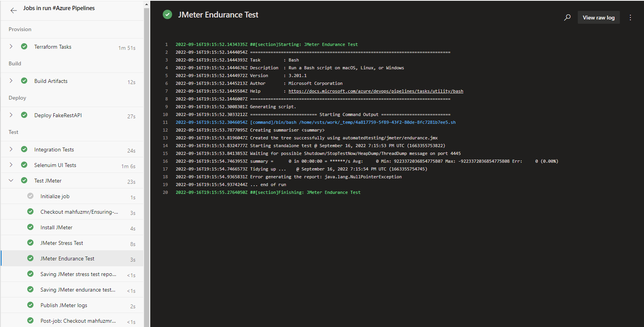Click log line number 18
Screen dimensions: 644x327
pos(165,177)
